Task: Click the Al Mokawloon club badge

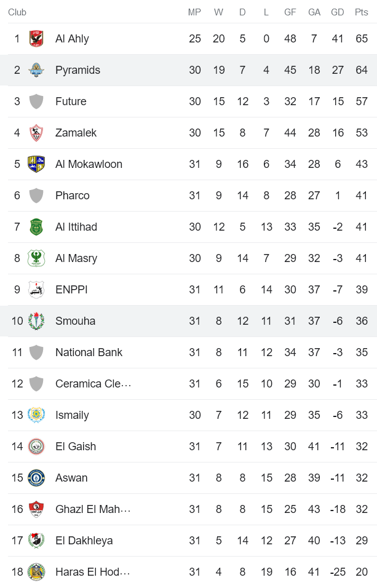Action: click(x=36, y=164)
